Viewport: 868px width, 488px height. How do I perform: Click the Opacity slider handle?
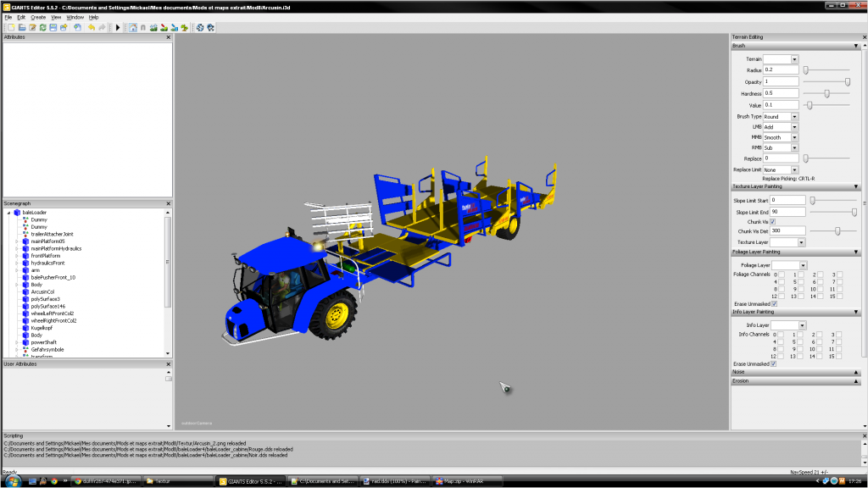(848, 82)
